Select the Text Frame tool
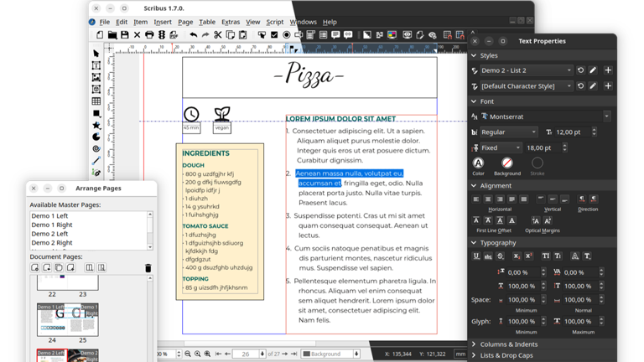Image resolution: width=644 pixels, height=362 pixels. click(x=96, y=65)
